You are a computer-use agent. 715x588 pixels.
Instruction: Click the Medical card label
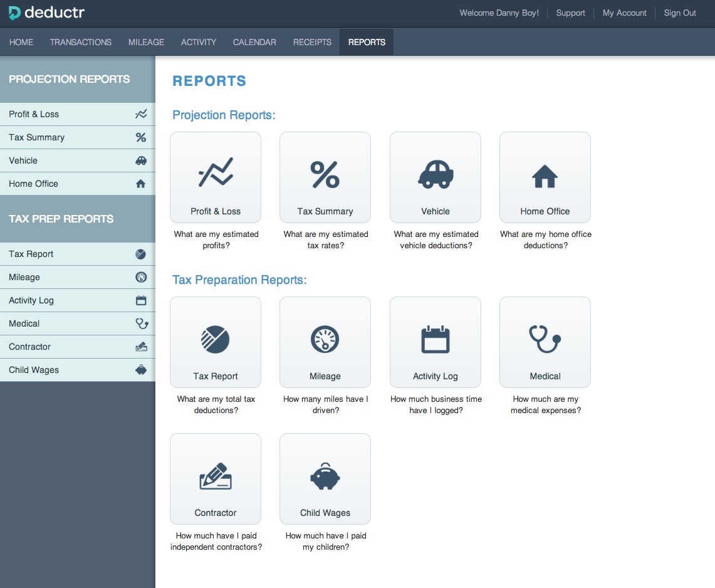[x=545, y=376]
